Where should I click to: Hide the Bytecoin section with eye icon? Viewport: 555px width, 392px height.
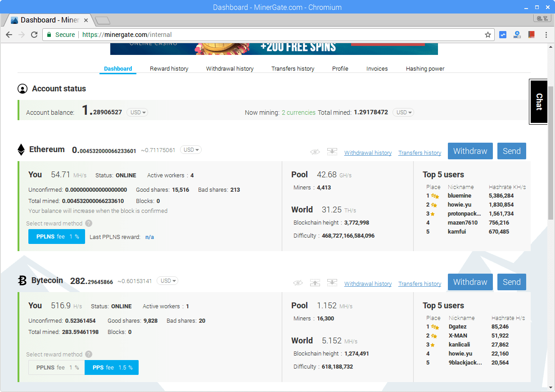298,283
